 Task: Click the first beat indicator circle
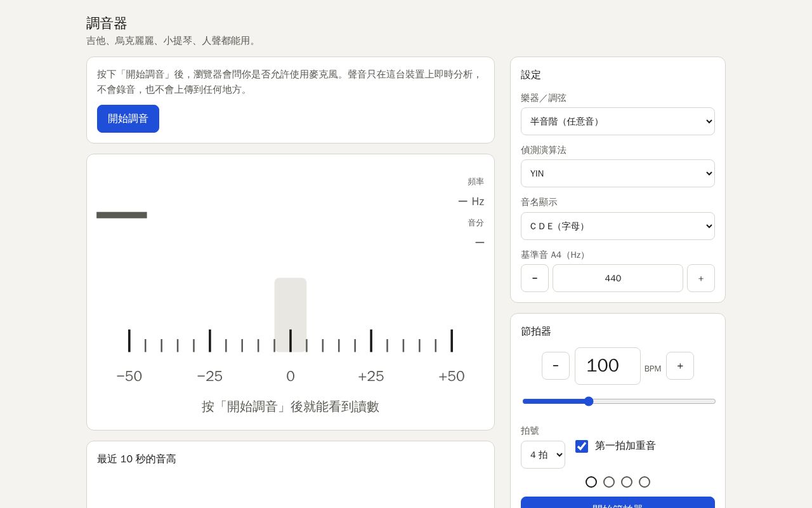coord(591,482)
